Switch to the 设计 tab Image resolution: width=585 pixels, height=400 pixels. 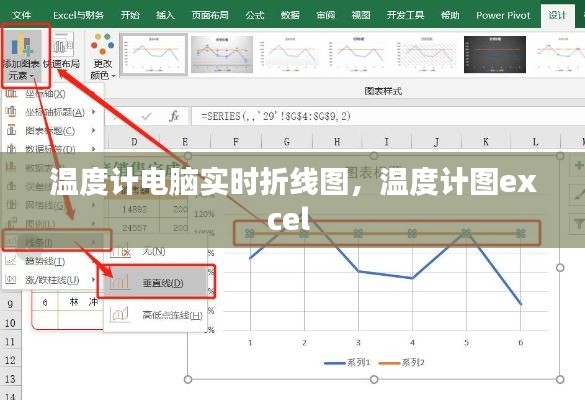point(557,15)
